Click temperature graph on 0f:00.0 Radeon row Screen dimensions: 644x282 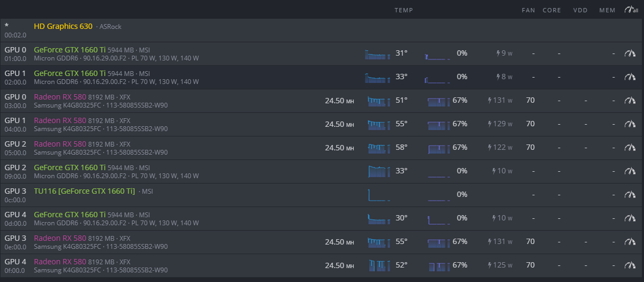click(379, 265)
